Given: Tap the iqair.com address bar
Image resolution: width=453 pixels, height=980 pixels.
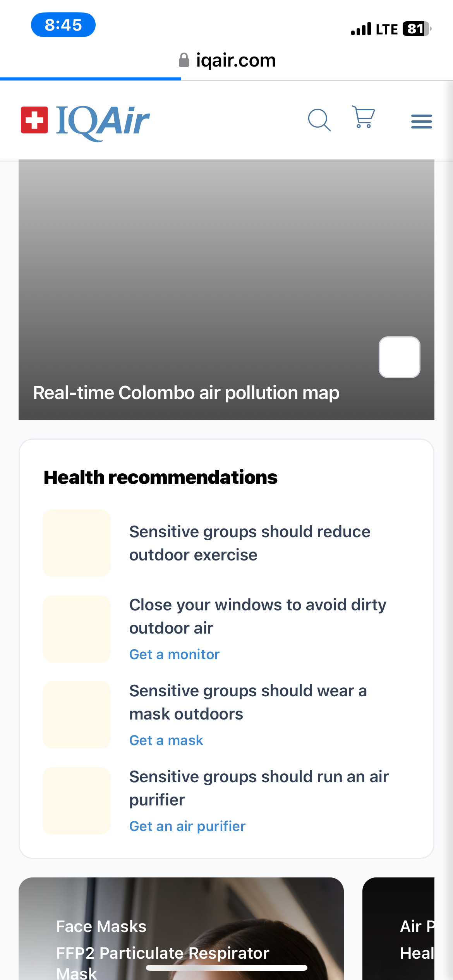Looking at the screenshot, I should click(235, 60).
